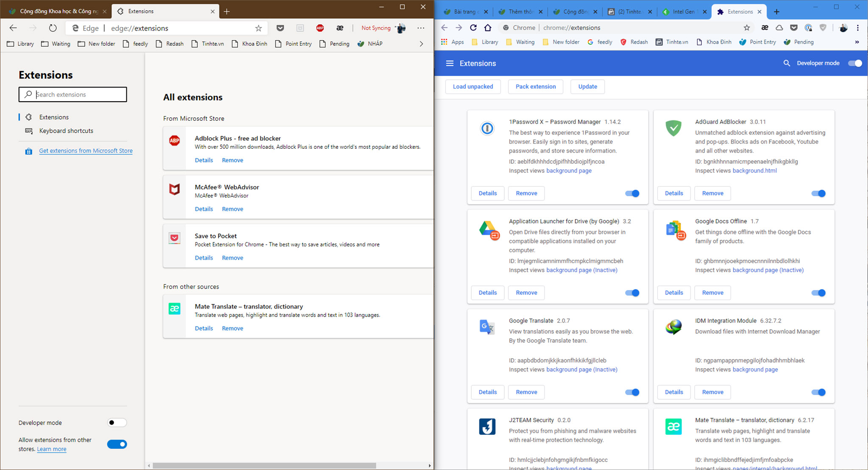
Task: Open Adblock Plus icon in Edge toolbar
Action: tap(320, 28)
